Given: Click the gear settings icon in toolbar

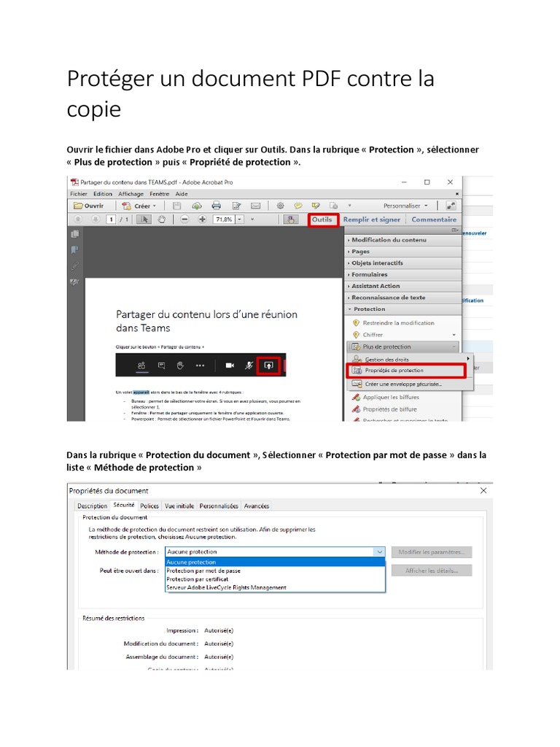Looking at the screenshot, I should (x=281, y=206).
